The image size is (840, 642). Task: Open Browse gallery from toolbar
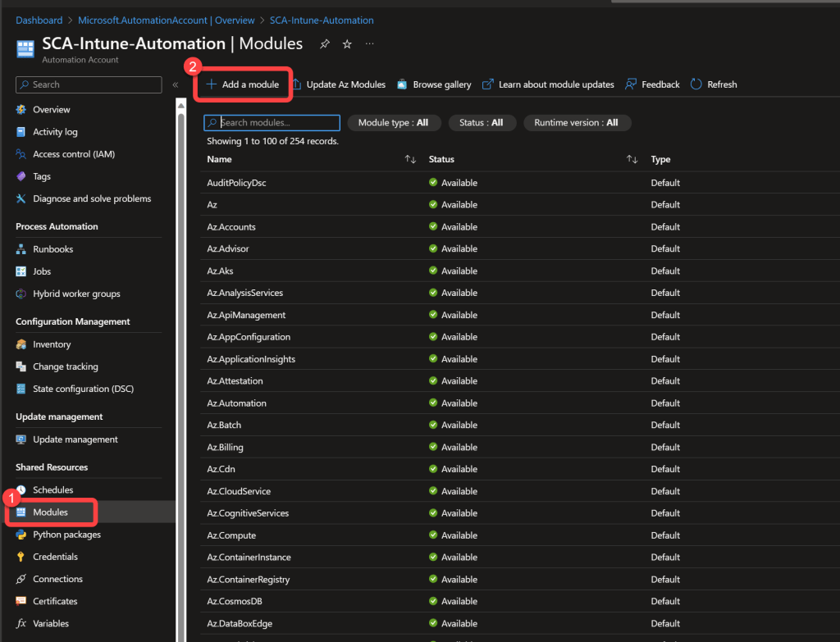point(434,84)
